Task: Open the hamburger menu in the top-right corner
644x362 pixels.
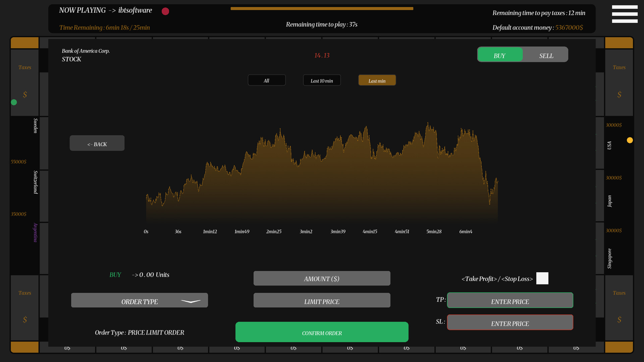Action: pyautogui.click(x=625, y=14)
